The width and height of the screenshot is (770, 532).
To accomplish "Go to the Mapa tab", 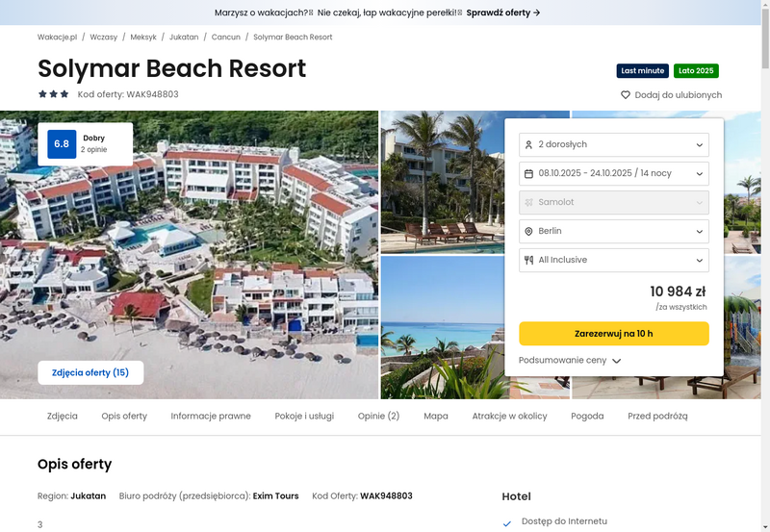I will [x=436, y=417].
